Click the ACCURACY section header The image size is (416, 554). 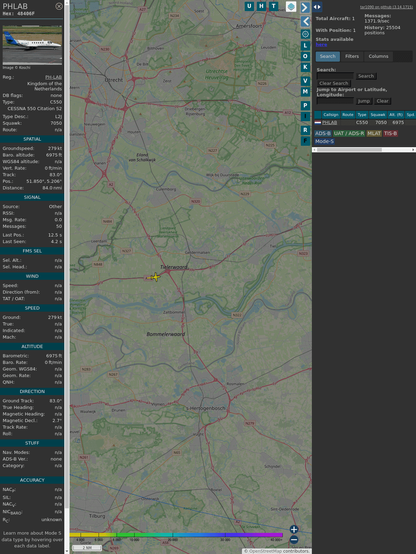[x=32, y=480]
